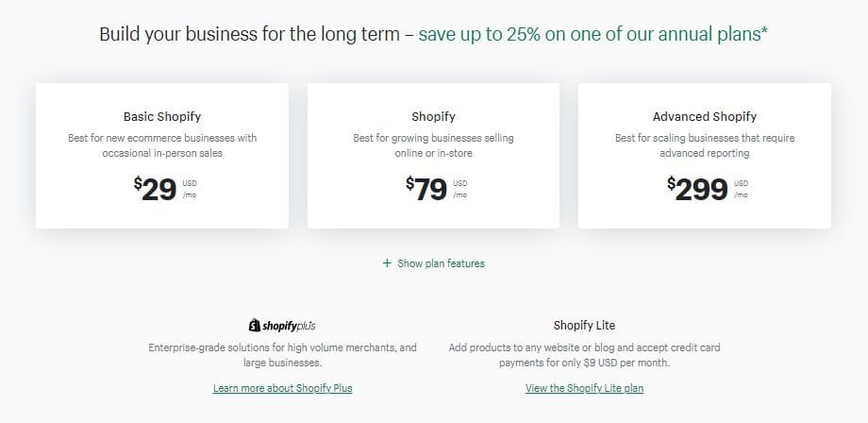Select the Advanced Shopify plan card
The width and height of the screenshot is (868, 423).
point(704,156)
